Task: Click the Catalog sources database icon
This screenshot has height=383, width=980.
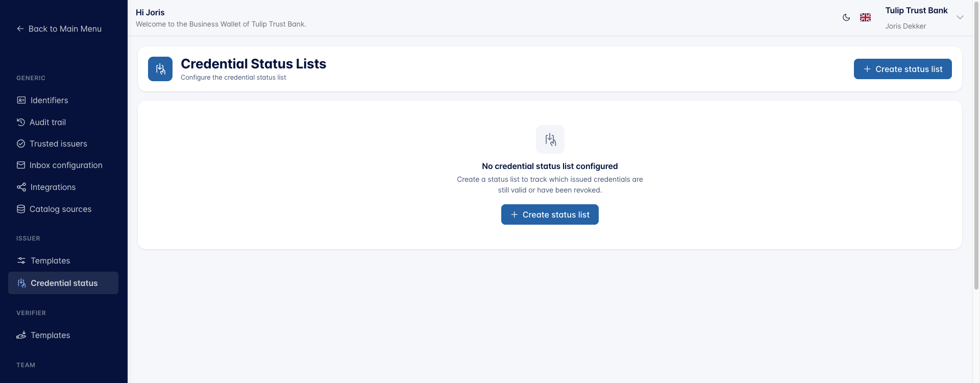Action: click(x=21, y=209)
